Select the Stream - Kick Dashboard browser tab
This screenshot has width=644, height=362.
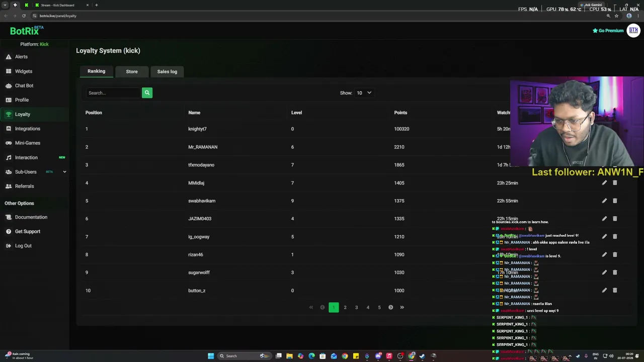pyautogui.click(x=61, y=5)
